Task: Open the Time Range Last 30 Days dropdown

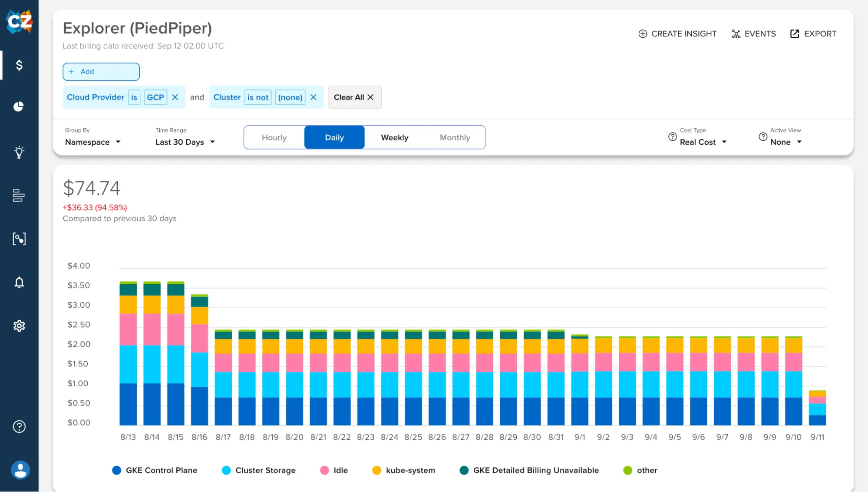Action: pos(185,142)
